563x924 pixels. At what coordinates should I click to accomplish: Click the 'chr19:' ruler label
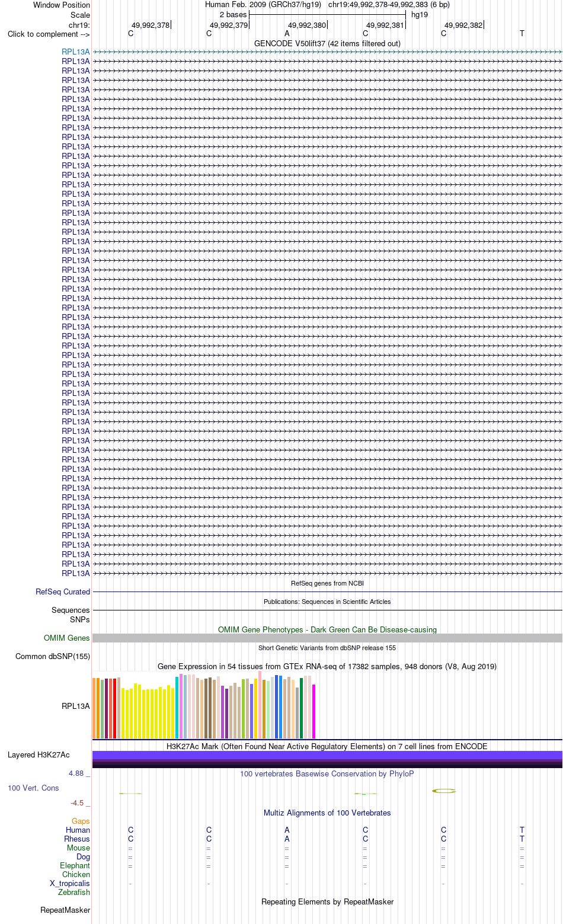click(79, 25)
